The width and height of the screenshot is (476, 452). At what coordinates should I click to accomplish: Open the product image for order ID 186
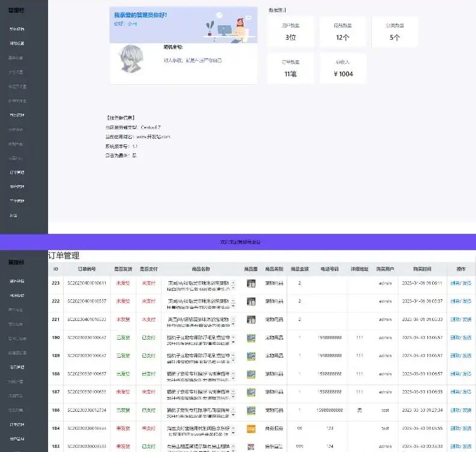pos(251,410)
